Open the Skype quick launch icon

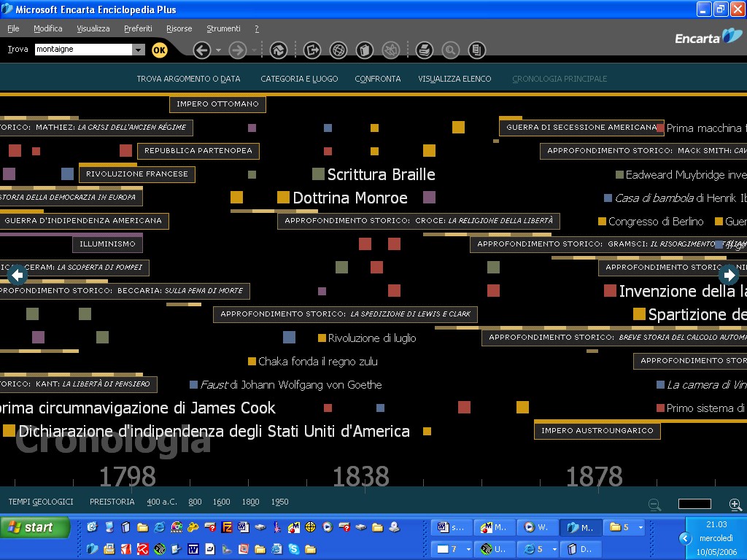pos(294,550)
